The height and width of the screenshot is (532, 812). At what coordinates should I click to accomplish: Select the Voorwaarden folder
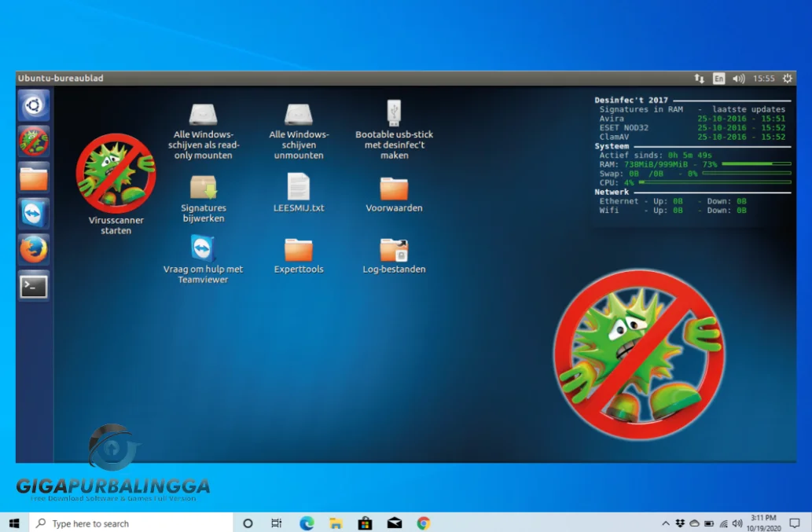(x=394, y=195)
